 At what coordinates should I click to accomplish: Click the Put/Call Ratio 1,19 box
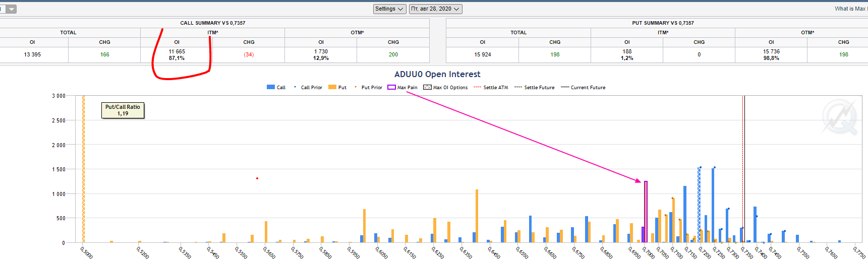pos(123,110)
